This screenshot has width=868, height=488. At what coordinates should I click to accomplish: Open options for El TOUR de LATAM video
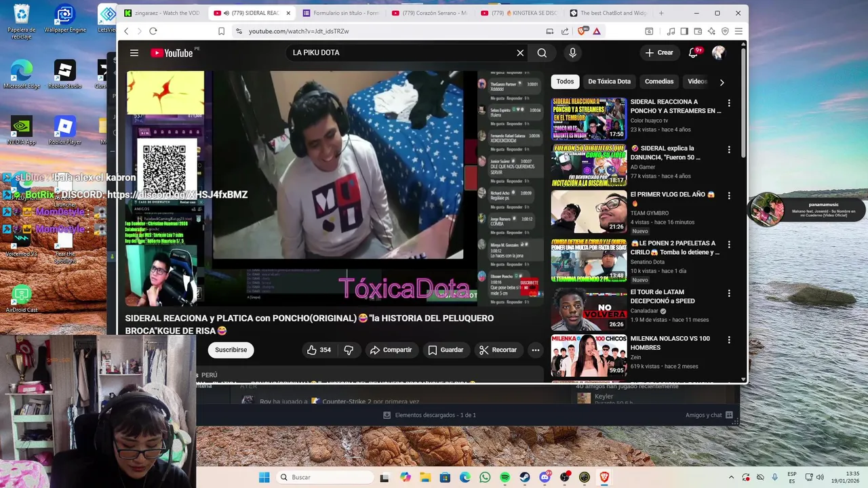point(729,293)
